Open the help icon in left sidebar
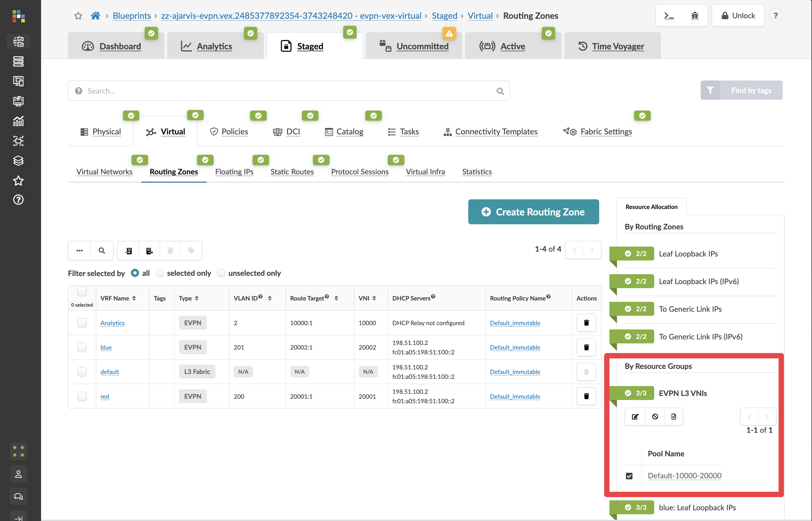 point(18,200)
